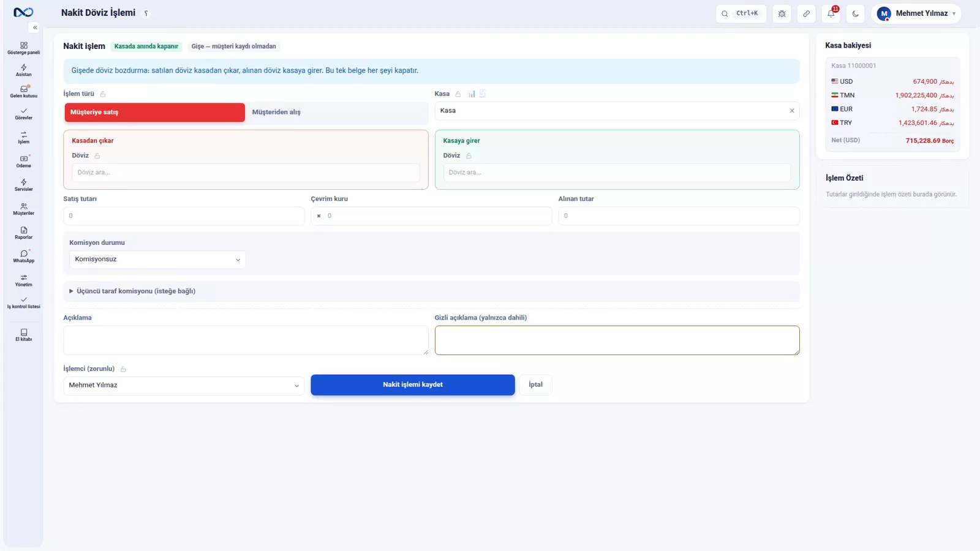
Task: Open notifications with the bell icon
Action: (x=831, y=13)
